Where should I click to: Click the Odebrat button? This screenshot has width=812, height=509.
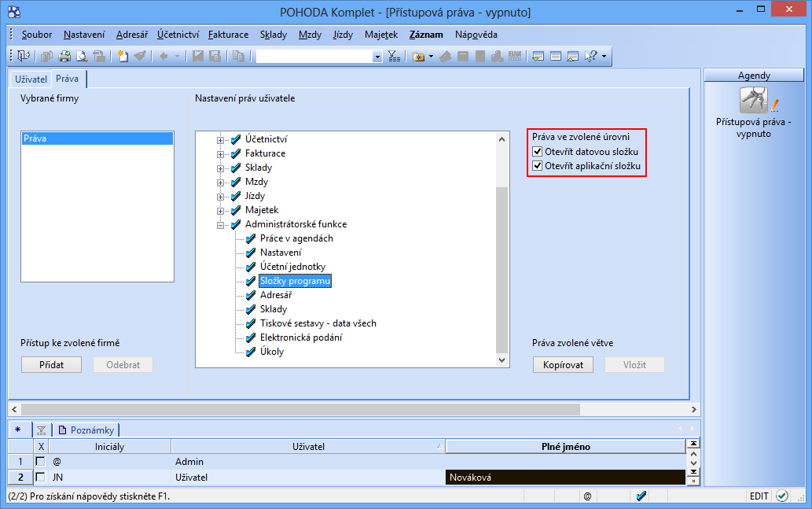(x=123, y=365)
